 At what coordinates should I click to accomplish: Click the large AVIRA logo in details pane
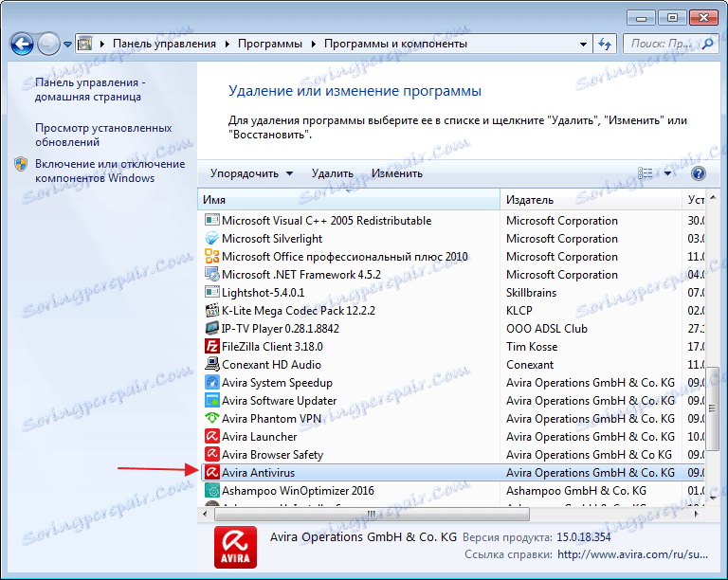click(x=235, y=547)
